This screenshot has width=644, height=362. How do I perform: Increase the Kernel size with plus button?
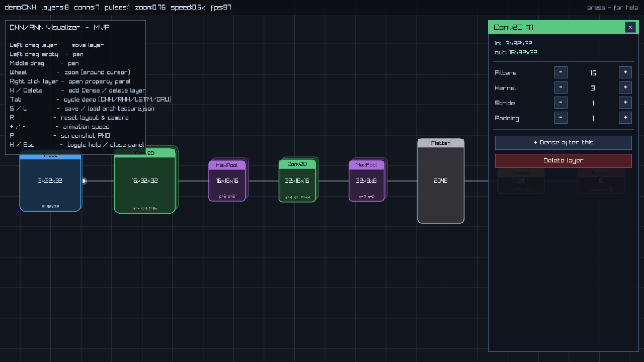pos(625,87)
